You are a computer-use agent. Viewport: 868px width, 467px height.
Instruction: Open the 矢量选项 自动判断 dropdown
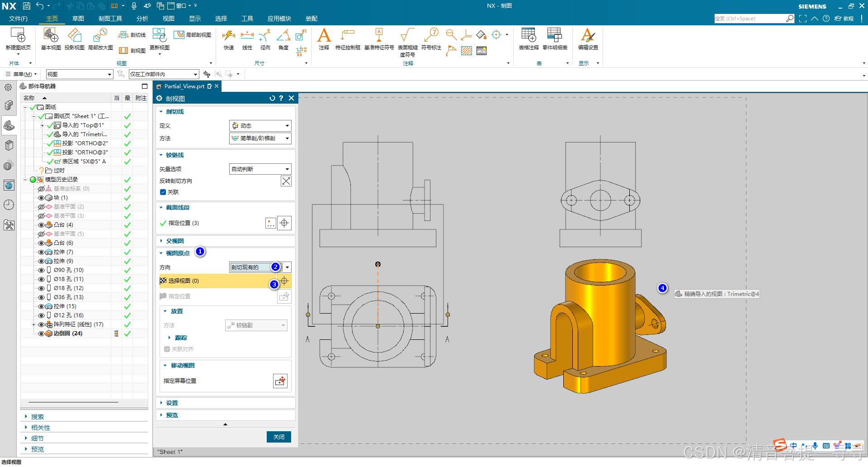(x=260, y=169)
